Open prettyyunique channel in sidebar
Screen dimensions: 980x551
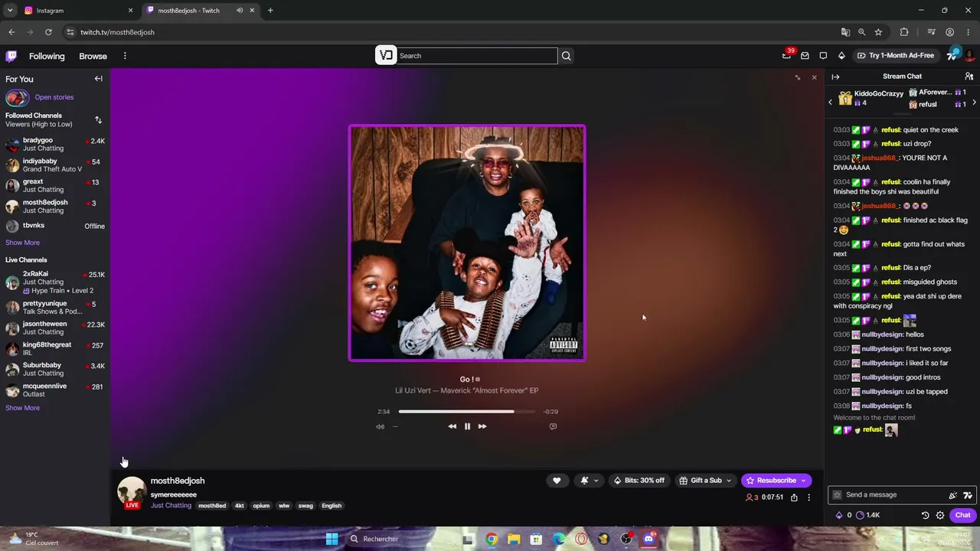pyautogui.click(x=55, y=308)
